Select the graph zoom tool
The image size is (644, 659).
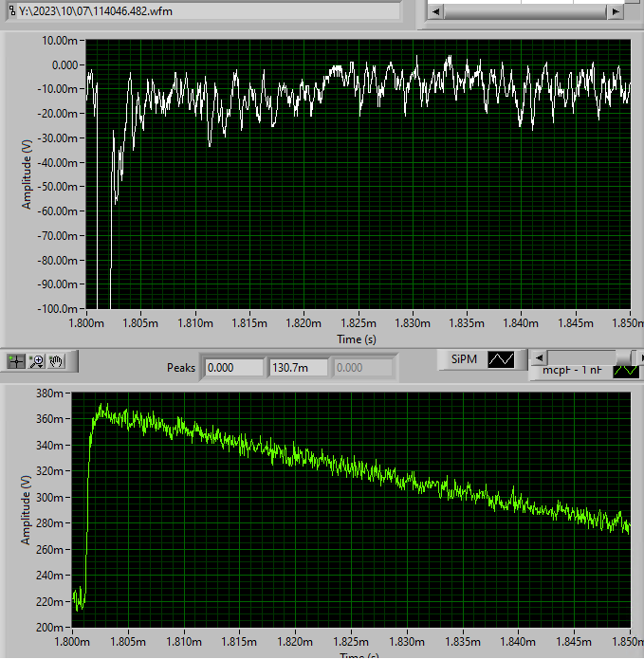tap(37, 361)
